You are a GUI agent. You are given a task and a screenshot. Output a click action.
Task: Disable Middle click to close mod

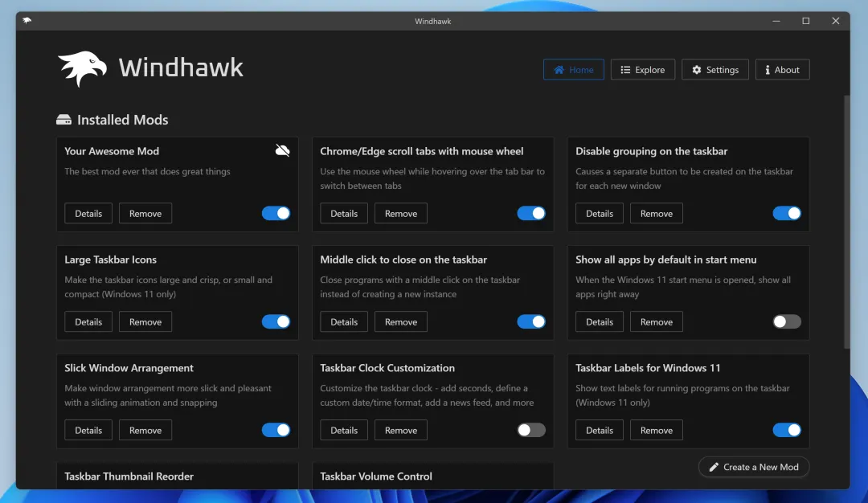[x=531, y=321]
